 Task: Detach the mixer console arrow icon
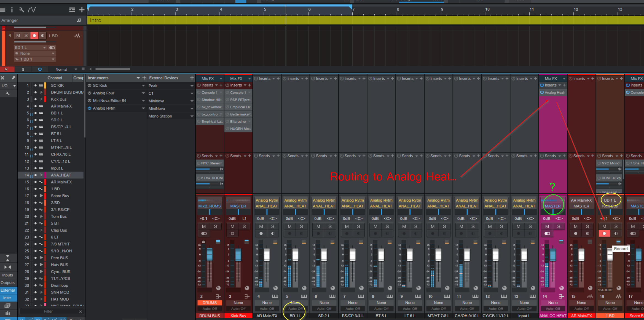(13, 78)
